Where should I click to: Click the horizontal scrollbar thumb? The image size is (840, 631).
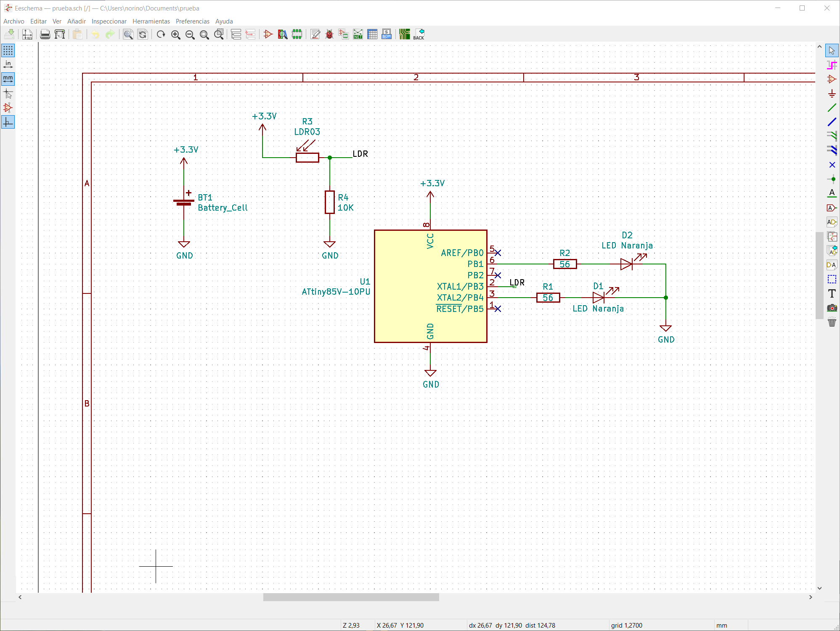tap(351, 597)
